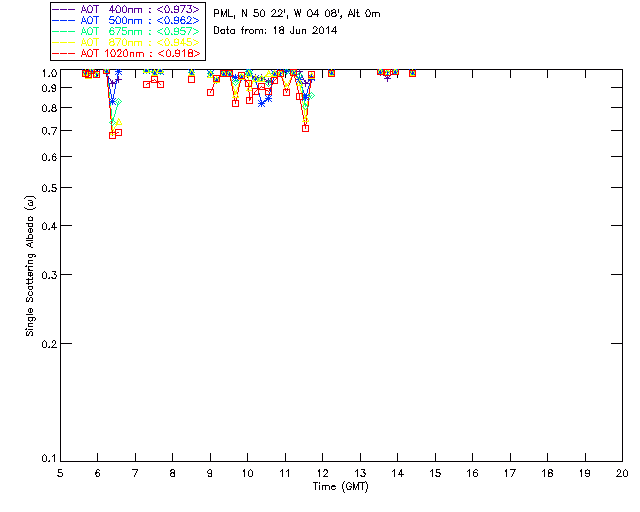
Task: Click the 16 tick label on time axis
Action: tap(472, 472)
